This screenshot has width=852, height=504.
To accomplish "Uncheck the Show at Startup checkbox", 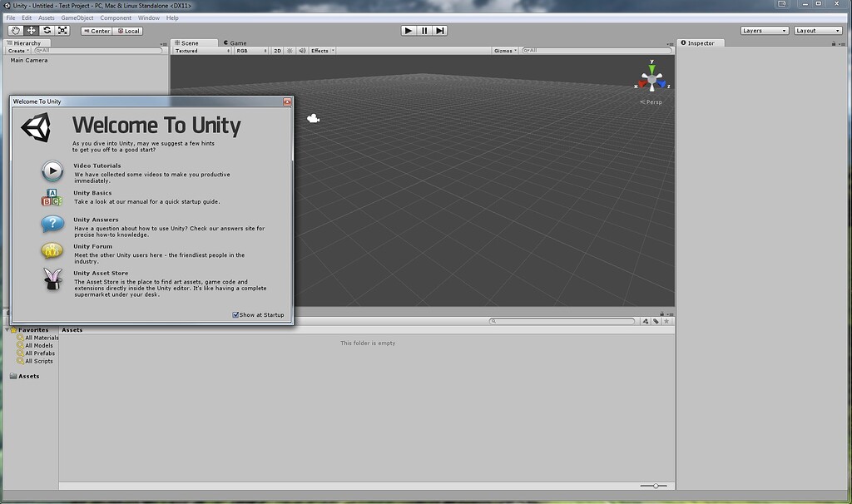I will (235, 314).
